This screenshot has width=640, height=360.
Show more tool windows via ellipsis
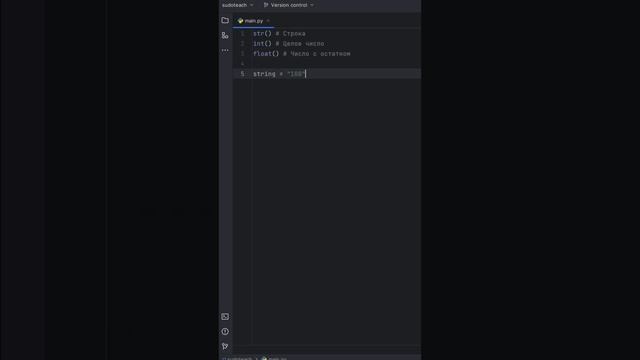(225, 50)
